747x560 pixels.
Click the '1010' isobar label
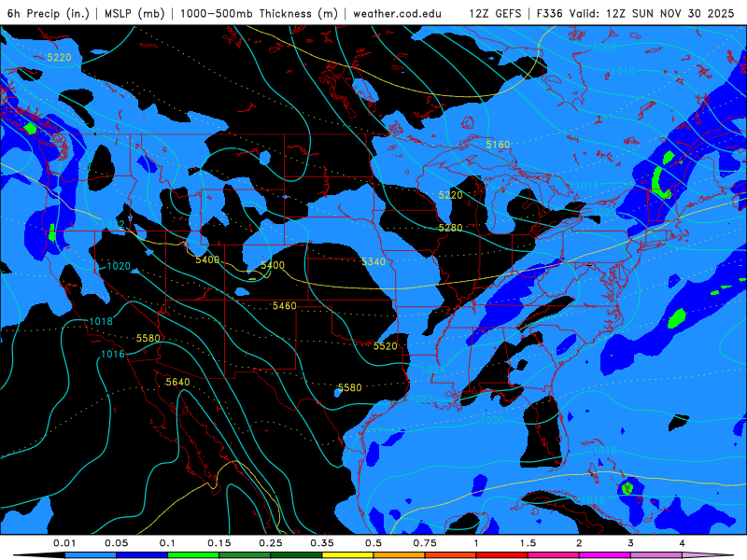tap(622, 72)
